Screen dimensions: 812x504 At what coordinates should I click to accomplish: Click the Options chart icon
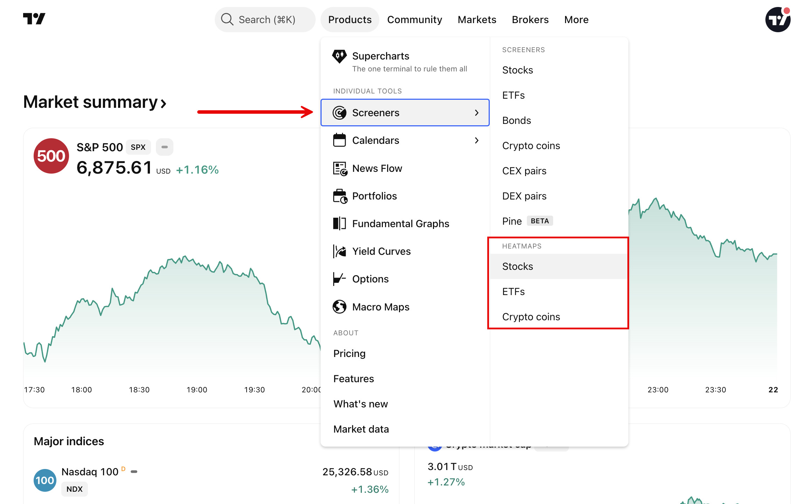(339, 279)
